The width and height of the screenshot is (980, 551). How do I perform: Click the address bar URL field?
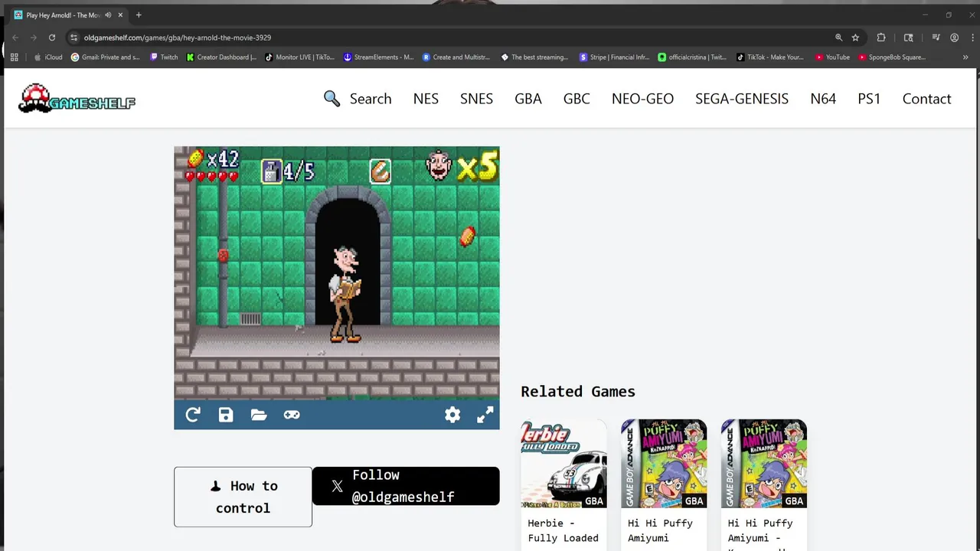tap(452, 37)
